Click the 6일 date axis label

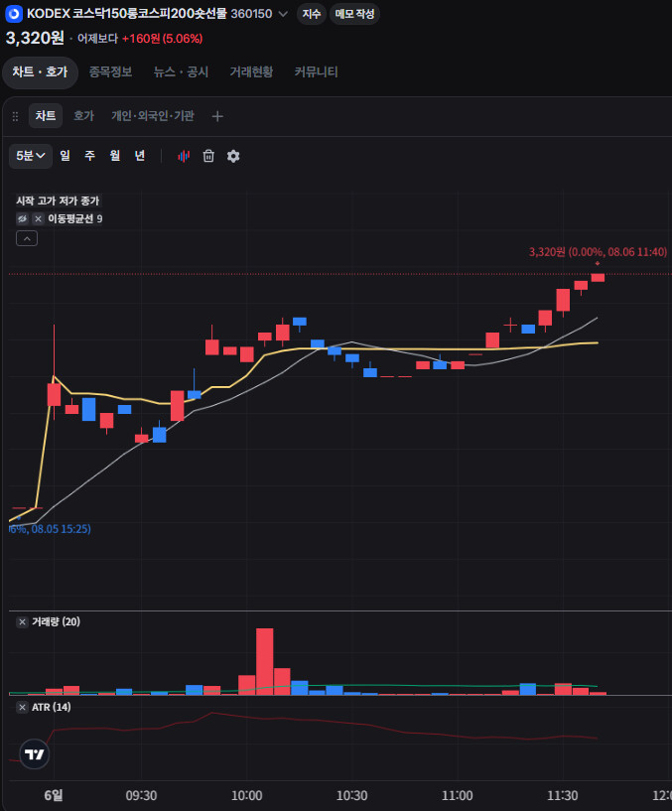54,795
